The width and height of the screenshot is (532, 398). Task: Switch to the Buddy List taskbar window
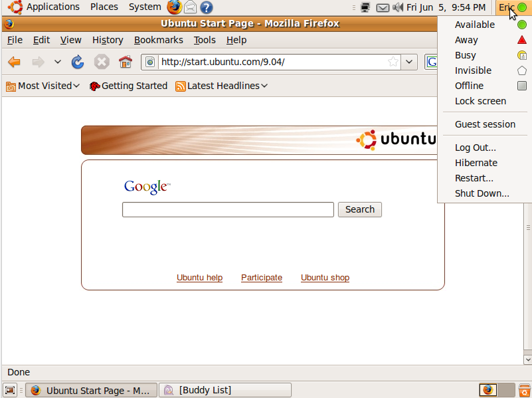click(225, 391)
